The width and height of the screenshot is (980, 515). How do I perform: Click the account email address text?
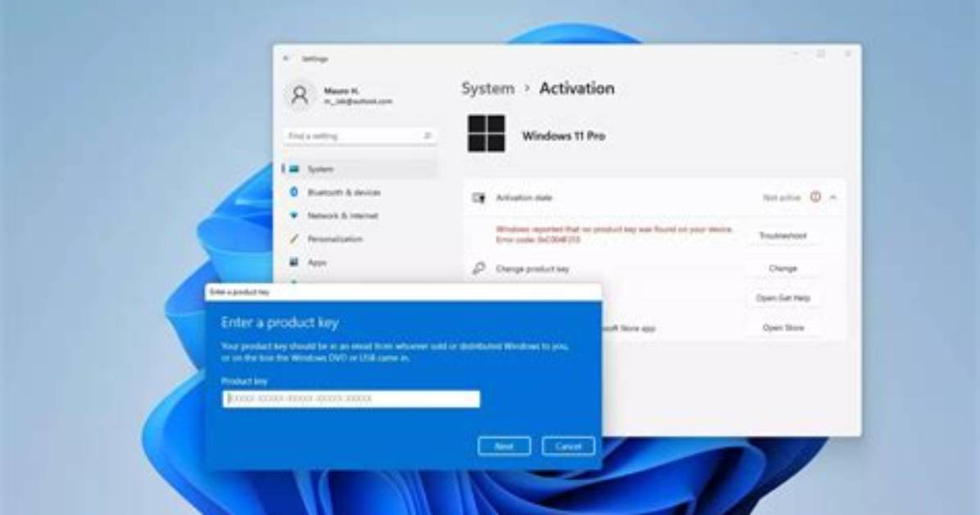click(x=357, y=102)
